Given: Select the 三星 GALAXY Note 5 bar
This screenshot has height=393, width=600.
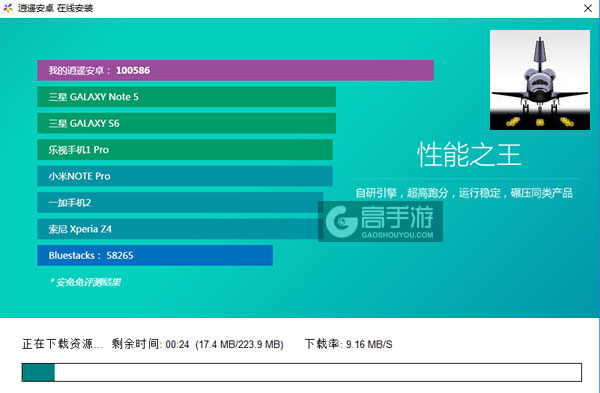Looking at the screenshot, I should [186, 97].
